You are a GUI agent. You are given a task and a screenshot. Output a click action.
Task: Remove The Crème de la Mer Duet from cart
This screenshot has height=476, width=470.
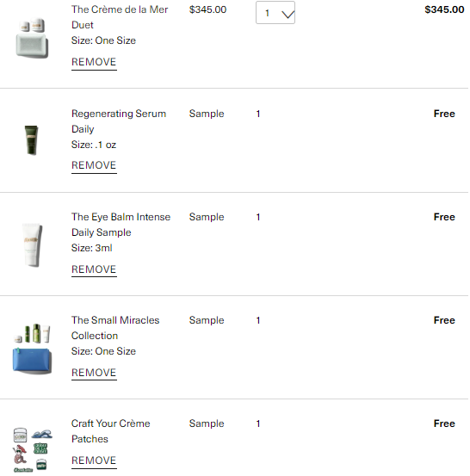(x=94, y=62)
